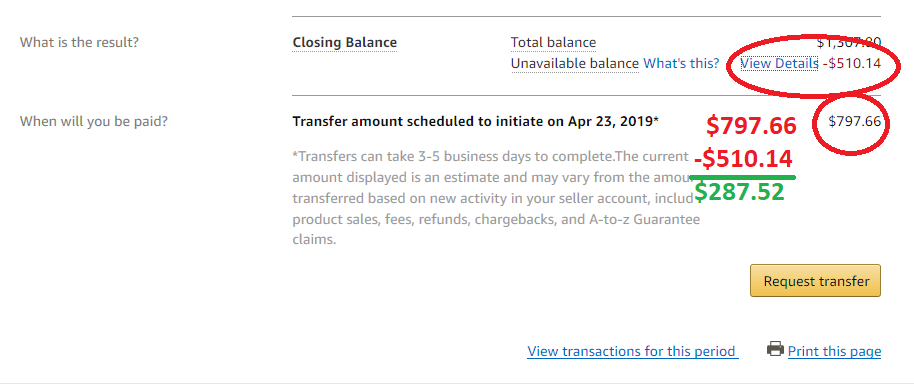Open View Details for unavailable balance

(x=779, y=64)
